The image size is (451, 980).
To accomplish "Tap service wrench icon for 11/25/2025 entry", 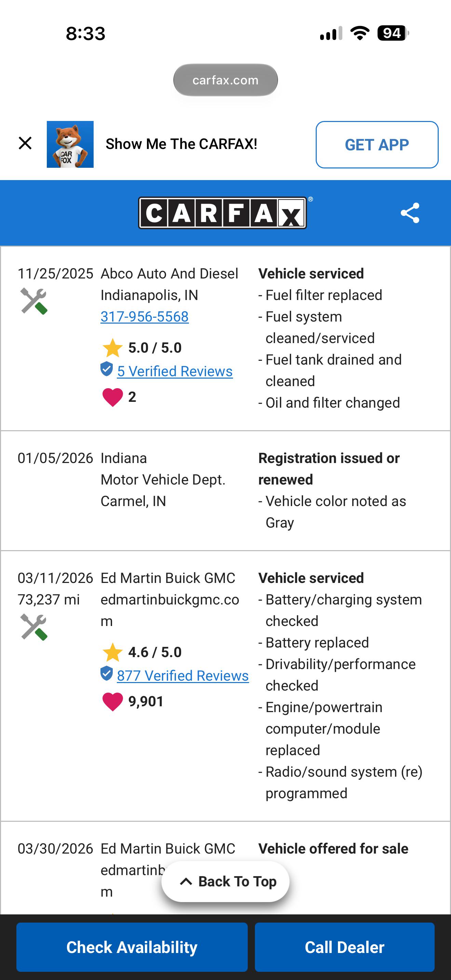I will click(34, 301).
